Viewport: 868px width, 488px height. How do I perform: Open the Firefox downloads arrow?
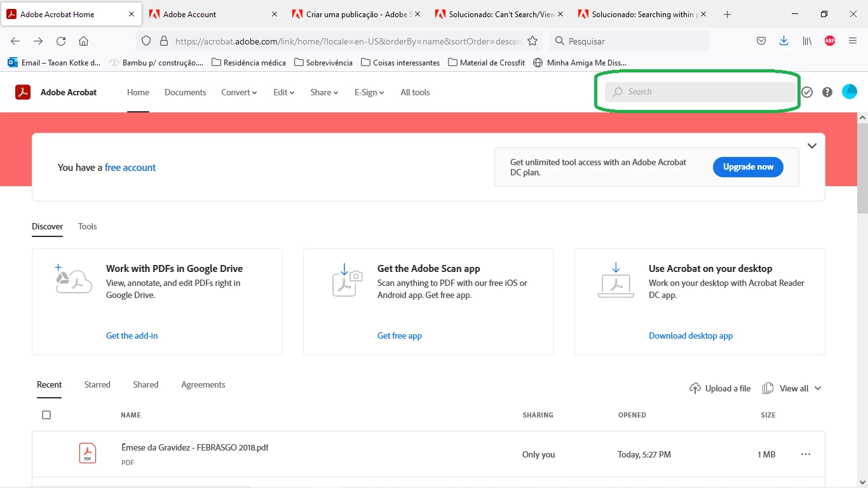(783, 41)
